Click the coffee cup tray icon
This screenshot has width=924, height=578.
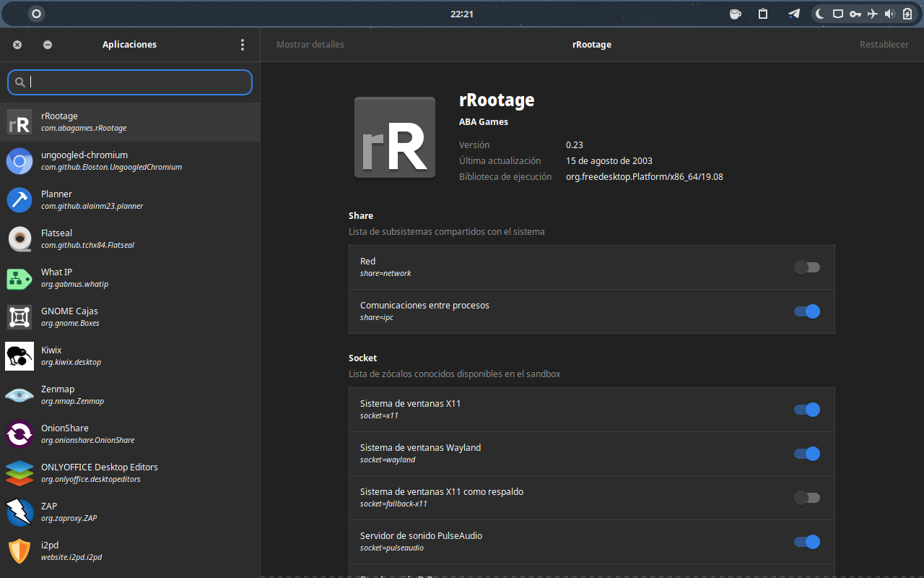point(735,14)
